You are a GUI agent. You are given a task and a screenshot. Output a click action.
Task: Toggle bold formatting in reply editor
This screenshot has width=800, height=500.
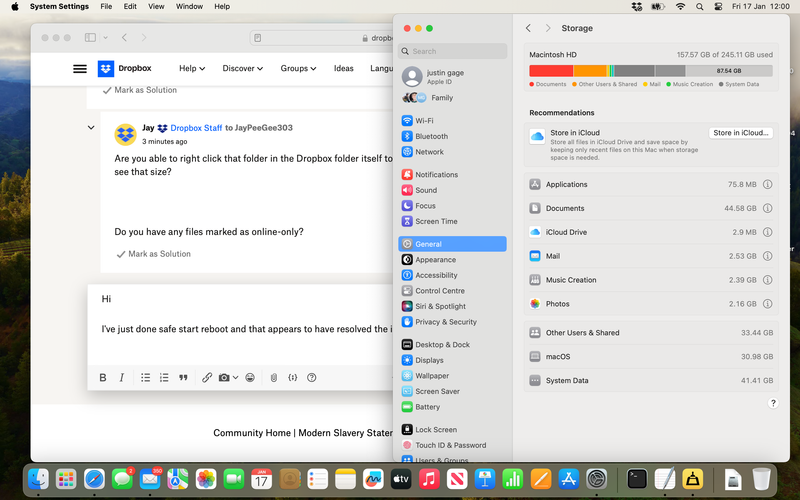click(x=103, y=378)
